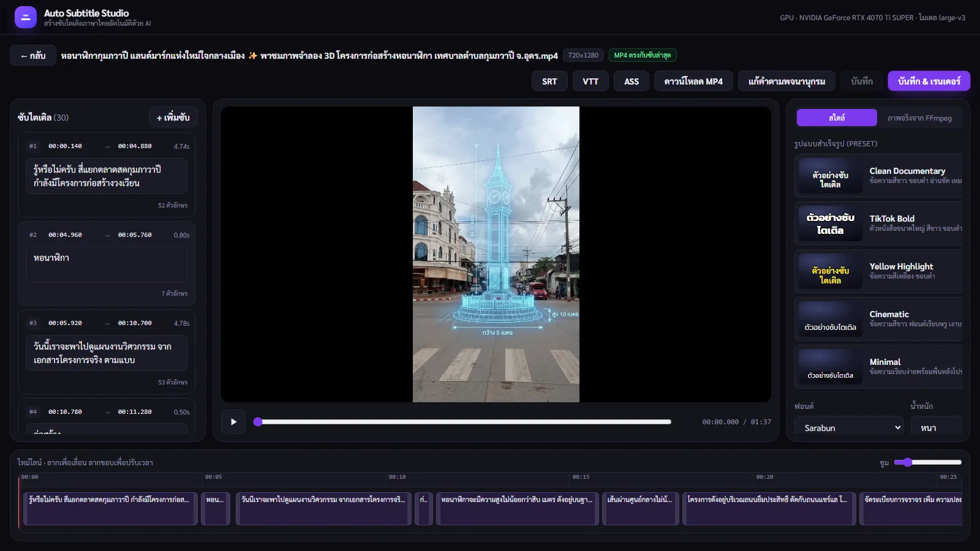The height and width of the screenshot is (551, 980).
Task: Switch to the สไตล์ tab
Action: (x=837, y=118)
